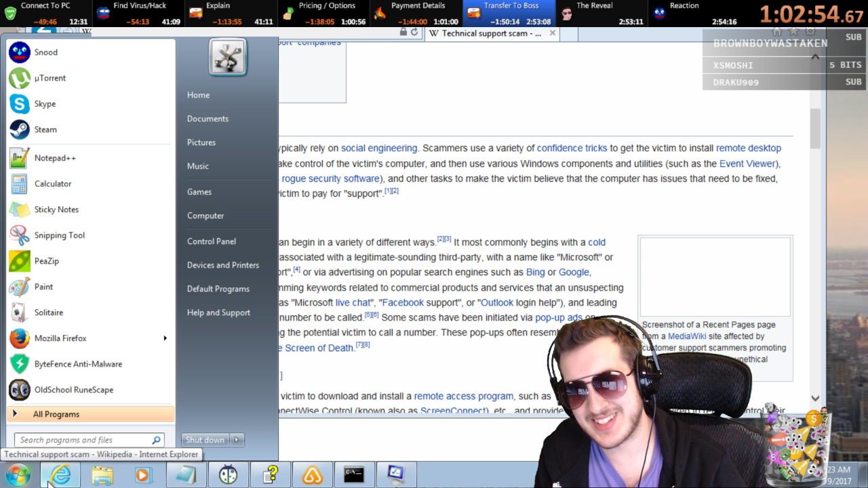Open Windows Explorer folder on the taskbar
The image size is (868, 488).
102,474
